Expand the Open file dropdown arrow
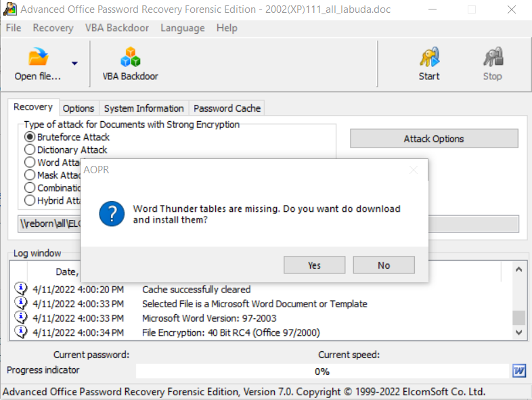 pos(74,63)
